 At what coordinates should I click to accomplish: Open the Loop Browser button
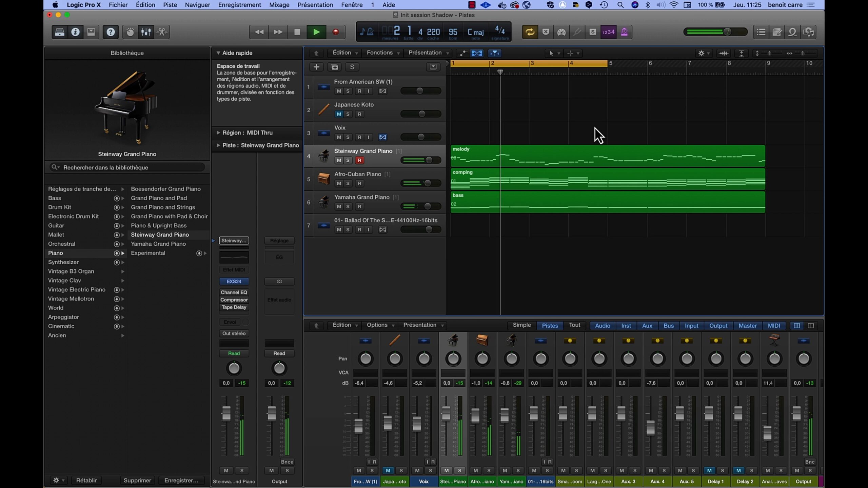(792, 32)
